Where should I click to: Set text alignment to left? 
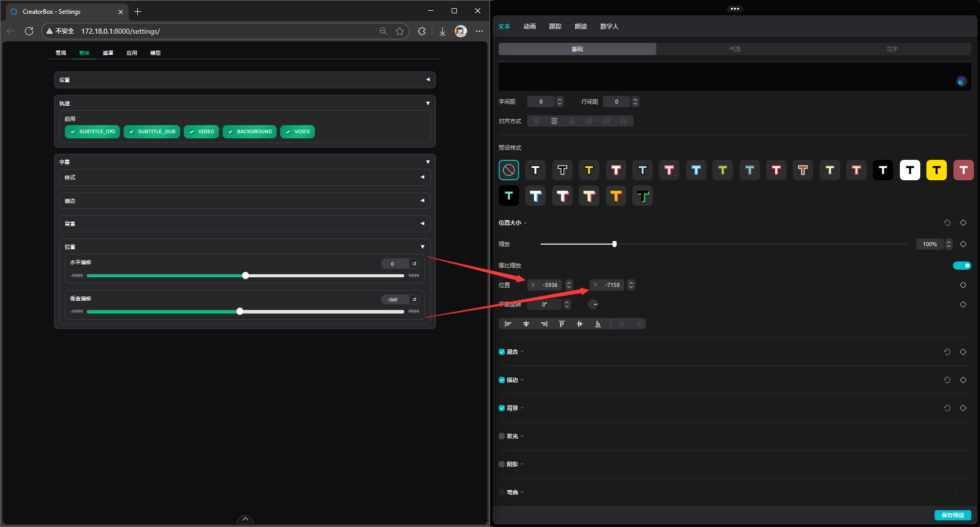tap(536, 121)
